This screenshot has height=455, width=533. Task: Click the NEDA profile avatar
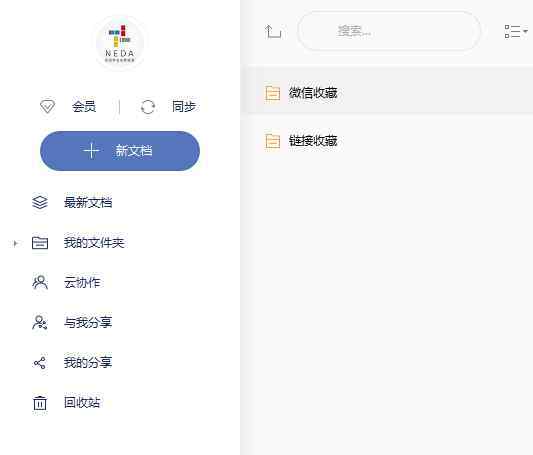[x=120, y=43]
